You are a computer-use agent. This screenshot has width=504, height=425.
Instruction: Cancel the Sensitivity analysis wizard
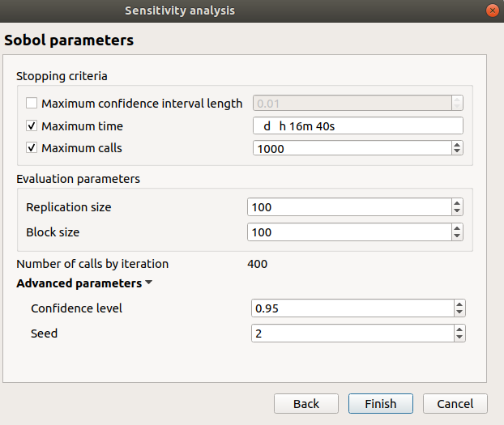(455, 404)
